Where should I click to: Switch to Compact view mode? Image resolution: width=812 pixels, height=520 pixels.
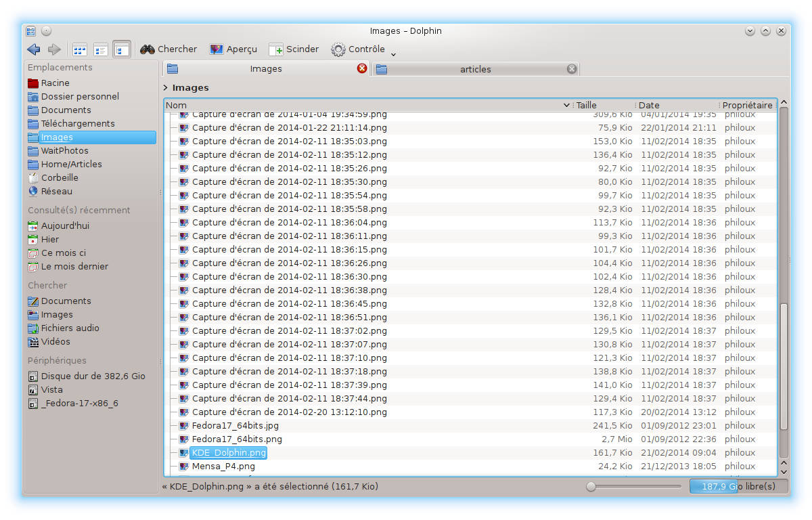coord(101,49)
